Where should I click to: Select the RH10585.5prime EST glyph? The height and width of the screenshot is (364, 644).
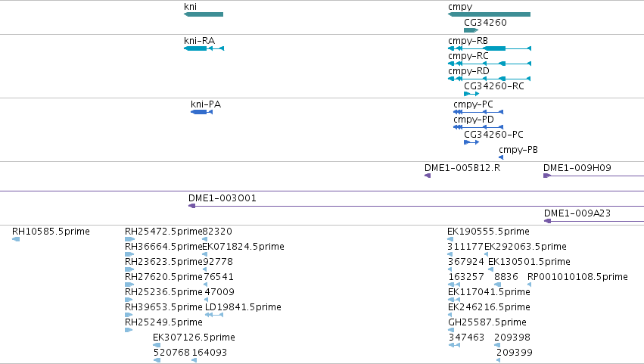(x=16, y=239)
